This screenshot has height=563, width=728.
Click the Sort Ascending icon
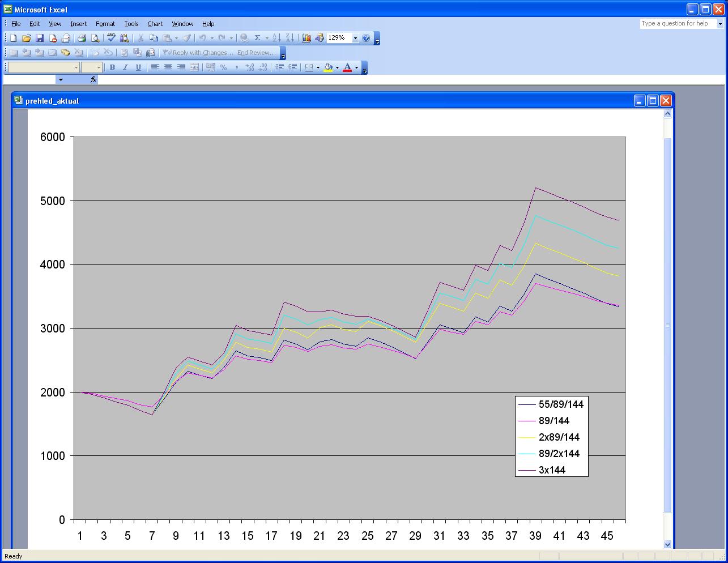[276, 38]
